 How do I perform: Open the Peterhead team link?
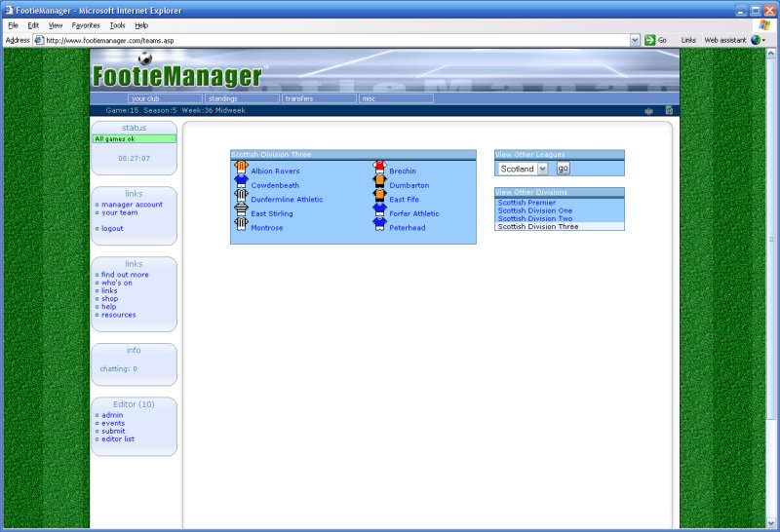point(407,228)
